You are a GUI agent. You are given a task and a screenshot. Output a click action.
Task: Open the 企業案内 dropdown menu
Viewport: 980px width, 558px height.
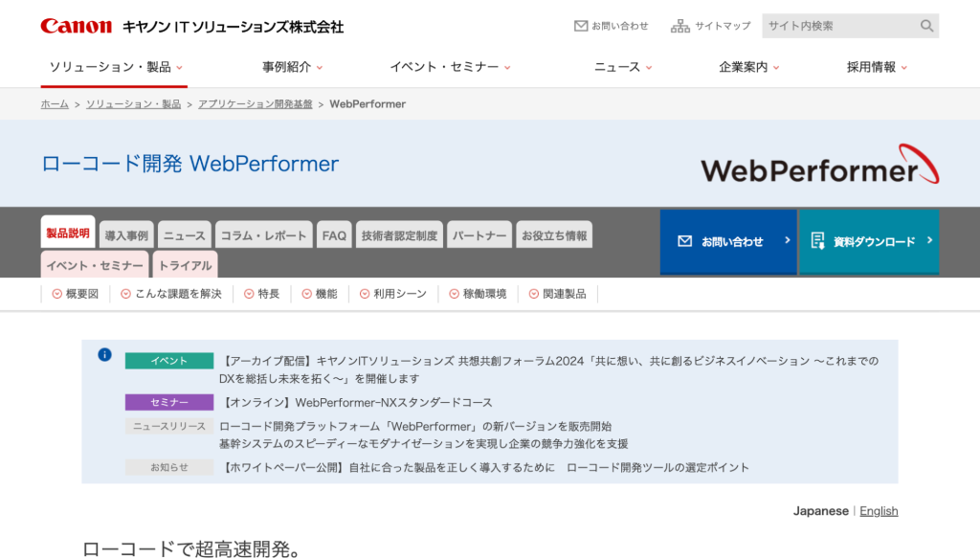click(x=748, y=67)
